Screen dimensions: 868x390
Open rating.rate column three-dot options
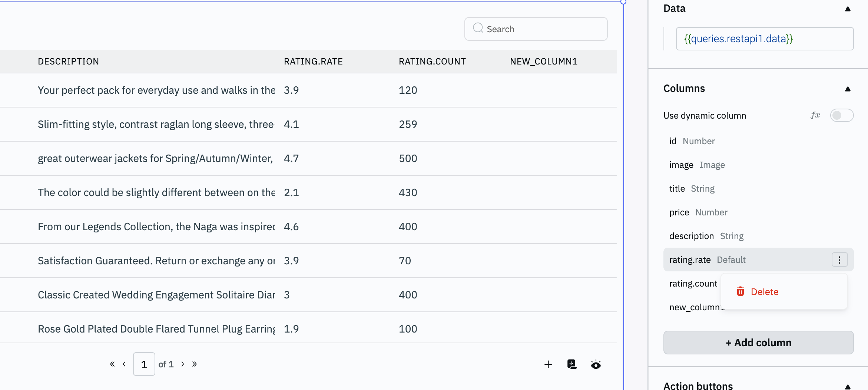pos(839,260)
